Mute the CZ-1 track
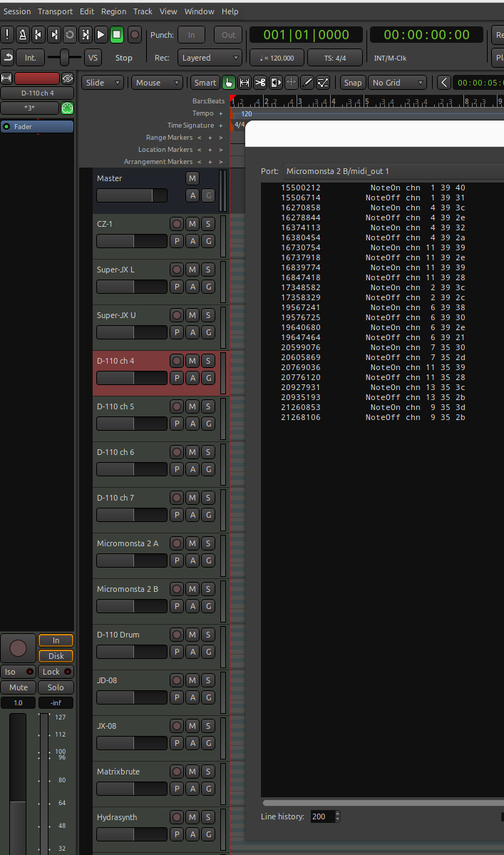The height and width of the screenshot is (855, 504). click(192, 224)
